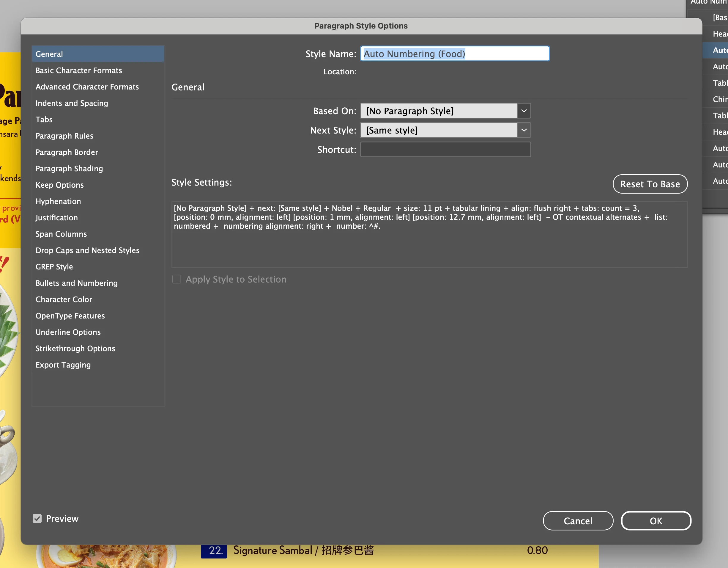Select the Tabs category
Viewport: 728px width, 568px height.
tap(44, 120)
